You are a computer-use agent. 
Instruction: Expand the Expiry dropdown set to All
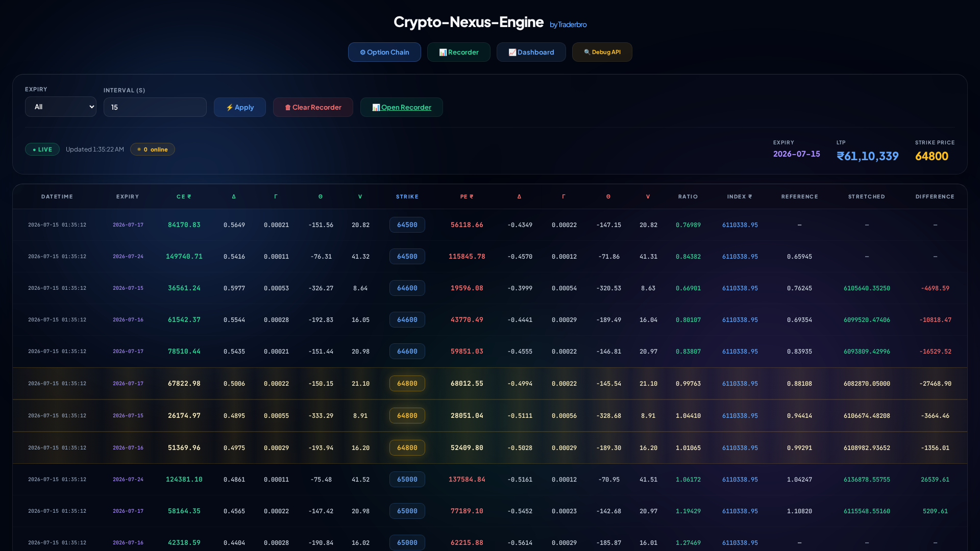tap(60, 107)
